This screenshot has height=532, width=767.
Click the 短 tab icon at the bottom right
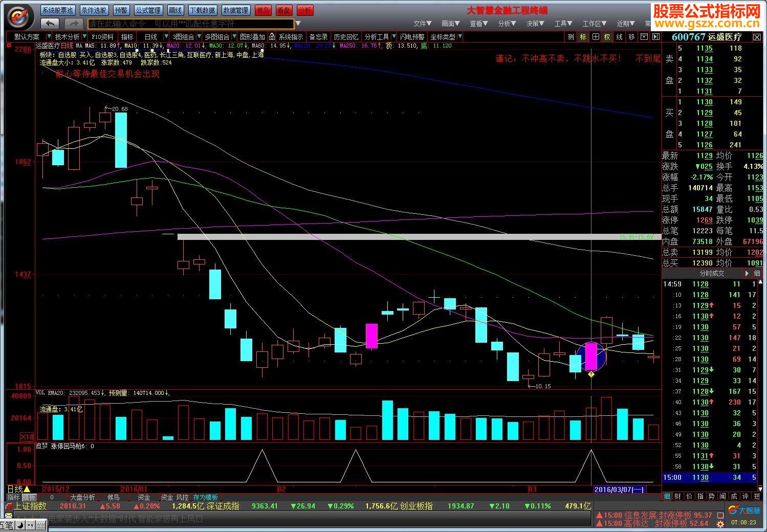point(757,496)
